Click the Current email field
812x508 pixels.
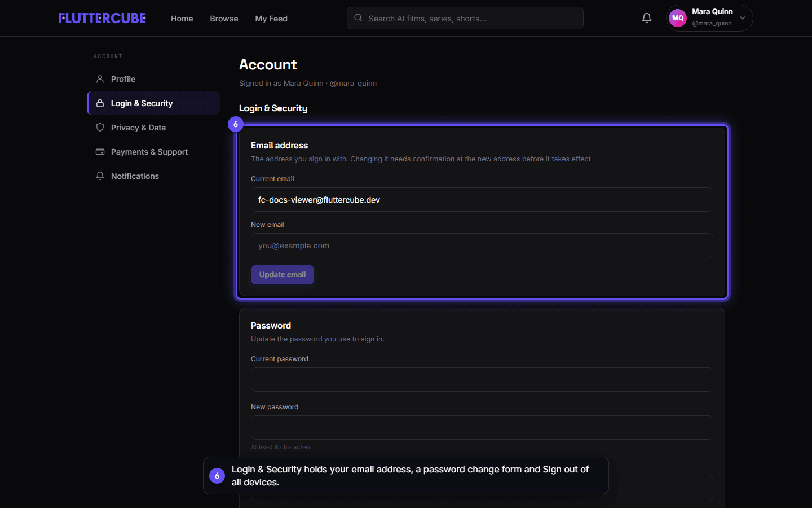click(x=482, y=200)
